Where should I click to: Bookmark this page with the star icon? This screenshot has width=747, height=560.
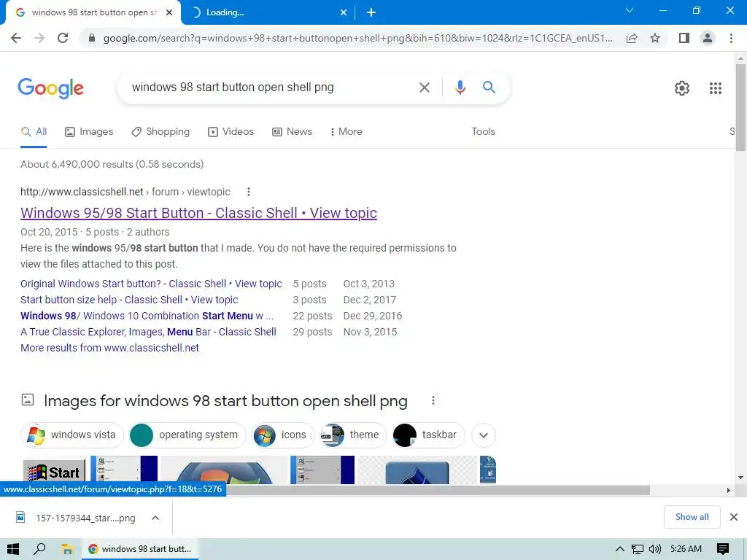click(x=655, y=38)
